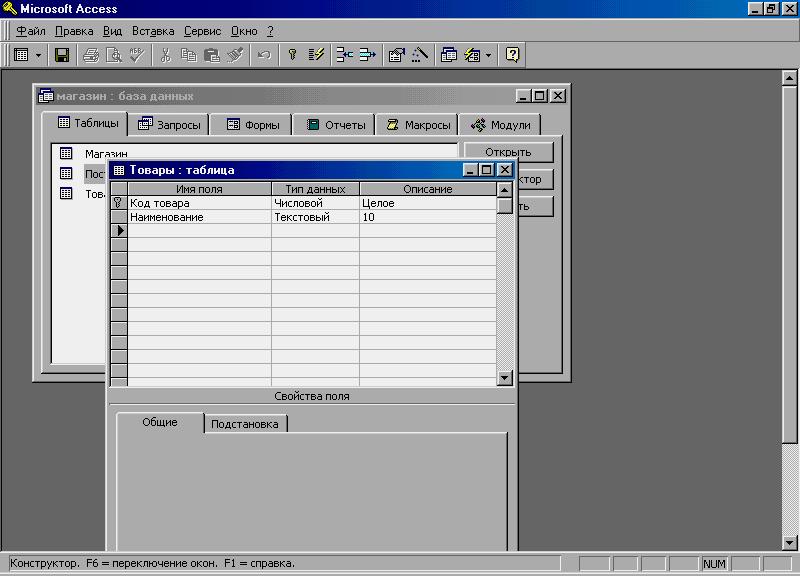This screenshot has width=800, height=576.
Task: Click the Insert Rows icon
Action: (344, 55)
